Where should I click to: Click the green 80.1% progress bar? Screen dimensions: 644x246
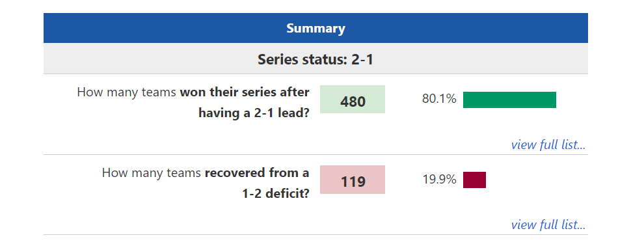pos(509,100)
